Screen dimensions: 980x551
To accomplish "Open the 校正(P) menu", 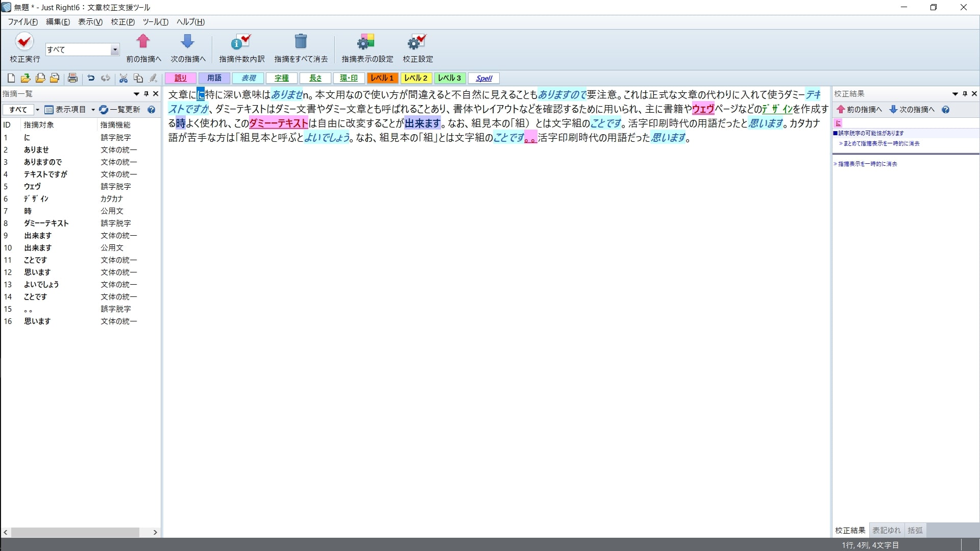I will click(x=122, y=22).
